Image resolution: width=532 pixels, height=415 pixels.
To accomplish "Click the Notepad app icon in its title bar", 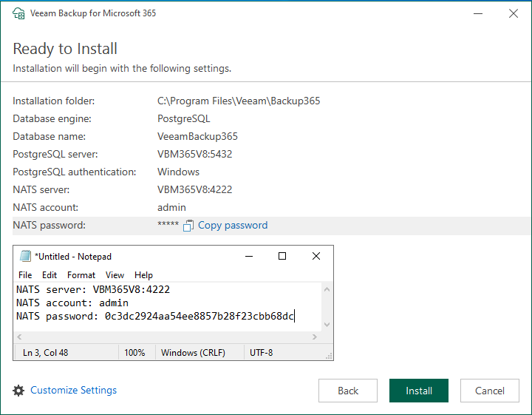I will [25, 257].
